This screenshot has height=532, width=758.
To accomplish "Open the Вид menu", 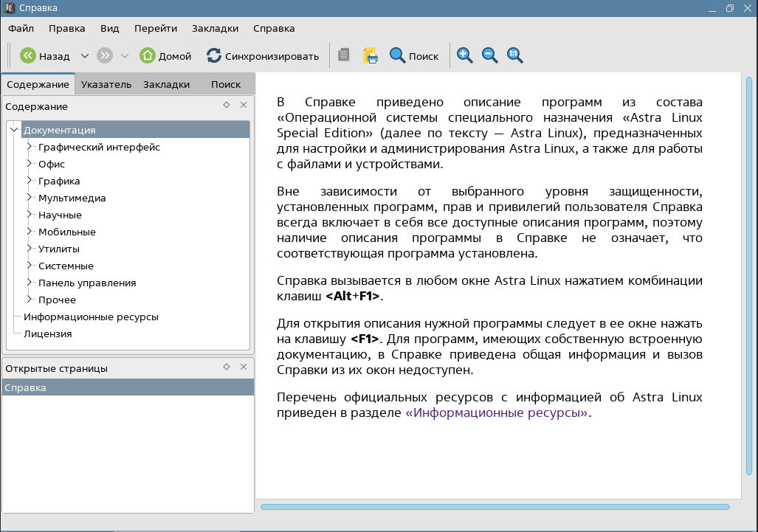I will (x=110, y=29).
